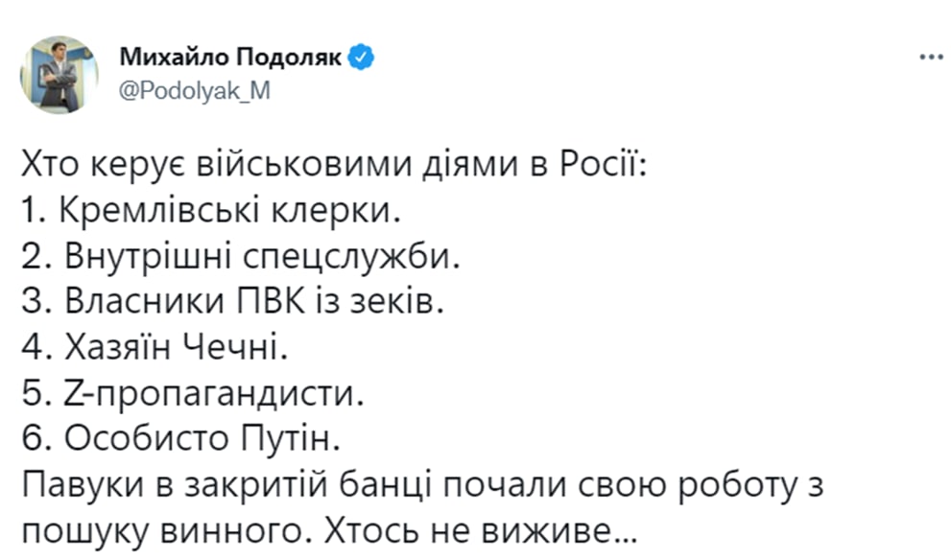This screenshot has width=951, height=560.
Task: Click the text '4. Хазяїн Чечні.'
Action: click(155, 347)
